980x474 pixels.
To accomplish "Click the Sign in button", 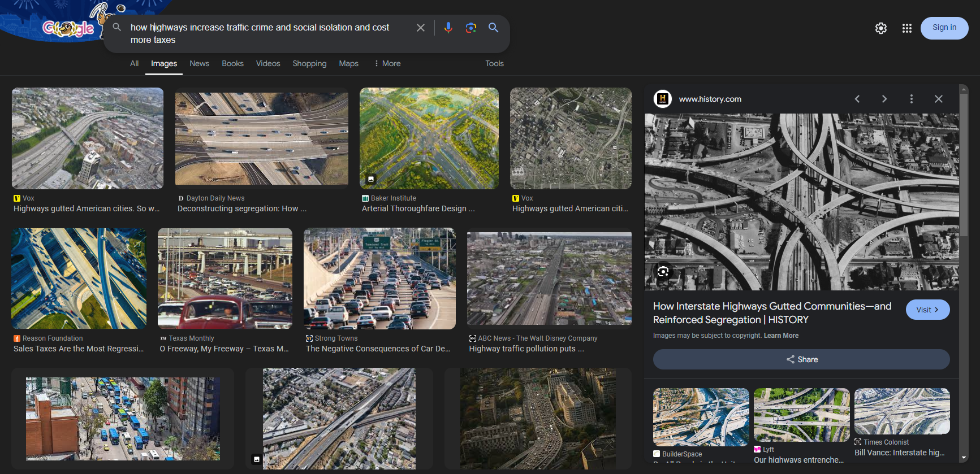I will (x=944, y=28).
